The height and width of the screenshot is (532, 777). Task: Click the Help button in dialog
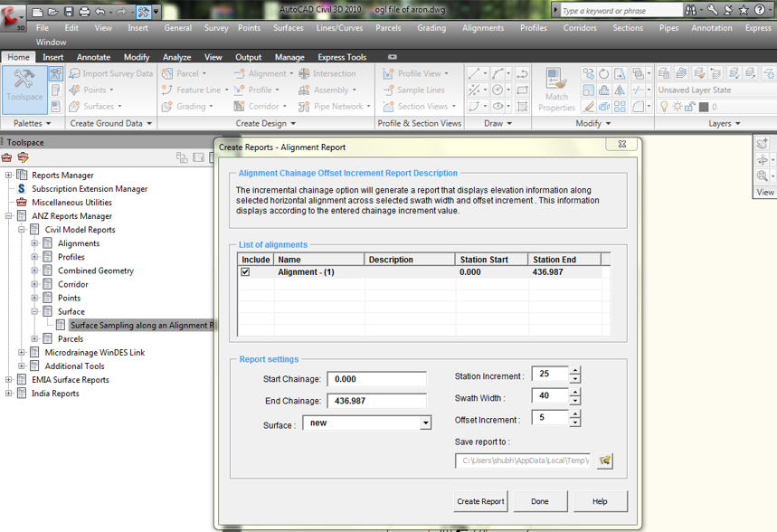(600, 501)
